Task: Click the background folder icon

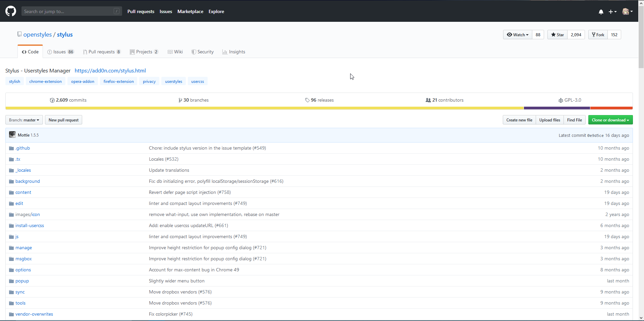Action: click(11, 181)
